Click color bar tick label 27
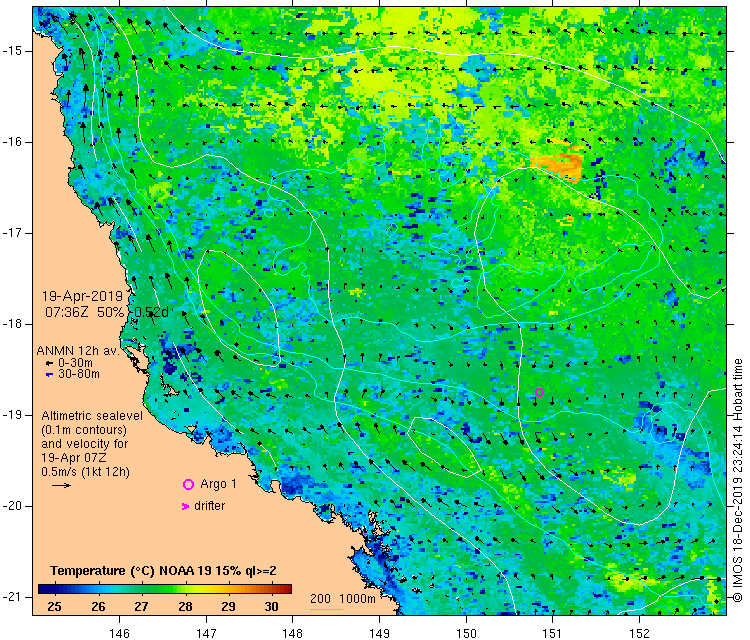The height and width of the screenshot is (640, 750). click(141, 607)
